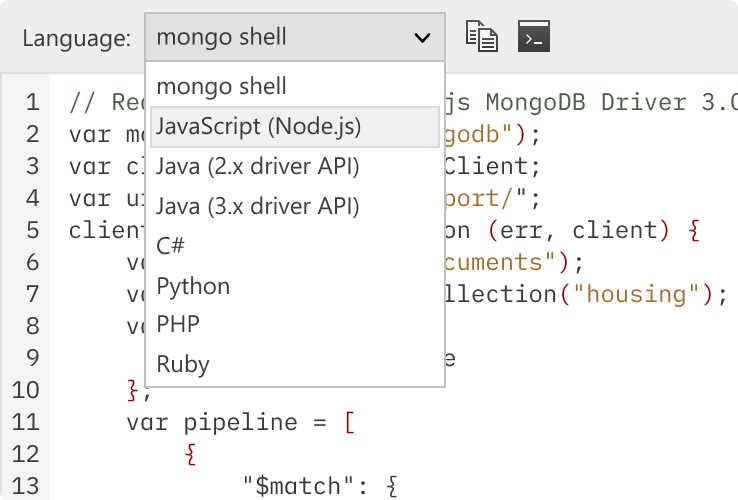Click line number 13 in the gutter

click(25, 486)
